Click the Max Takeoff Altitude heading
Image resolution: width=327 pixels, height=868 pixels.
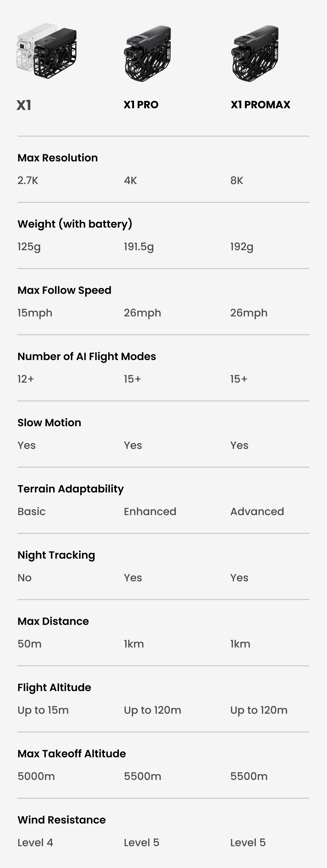tap(72, 754)
